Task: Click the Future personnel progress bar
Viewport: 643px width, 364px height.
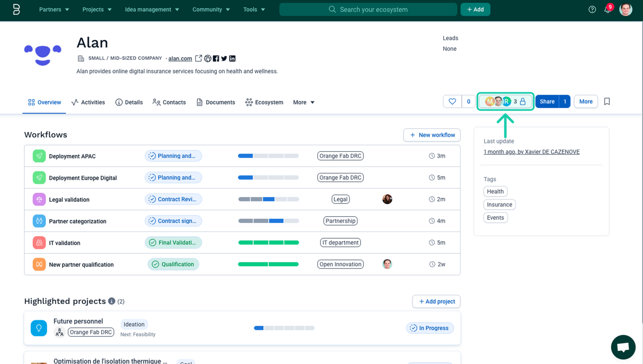Action: (284, 328)
